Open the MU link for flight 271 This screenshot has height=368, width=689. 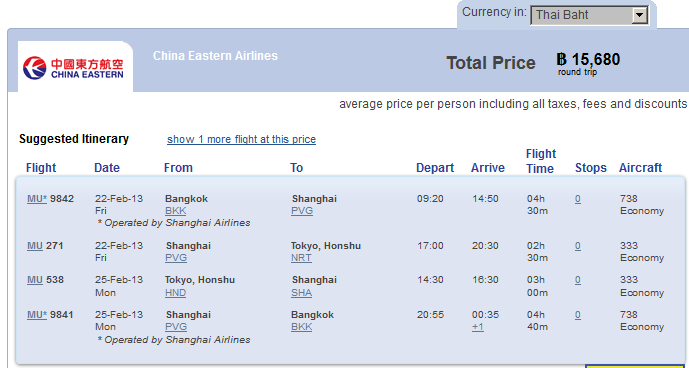click(x=35, y=246)
